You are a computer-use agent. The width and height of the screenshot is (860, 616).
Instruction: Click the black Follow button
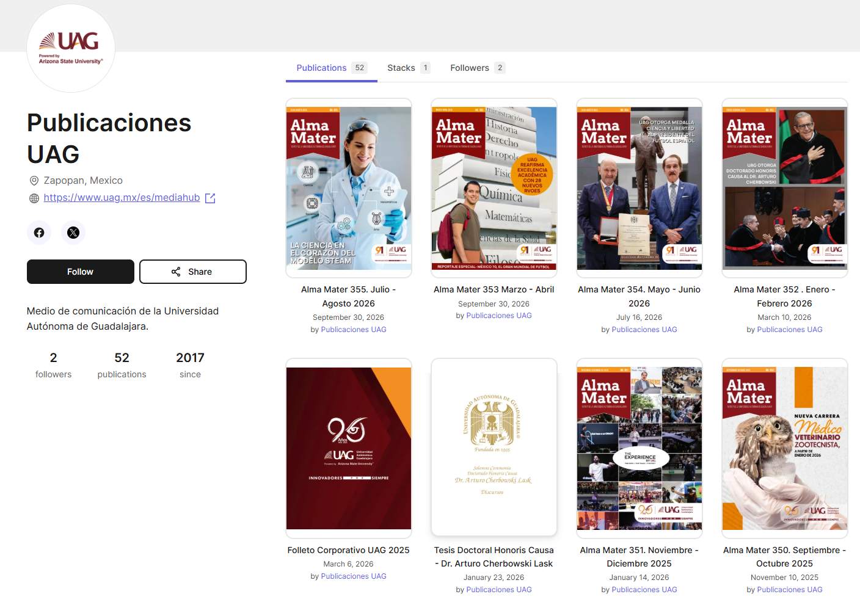tap(81, 272)
